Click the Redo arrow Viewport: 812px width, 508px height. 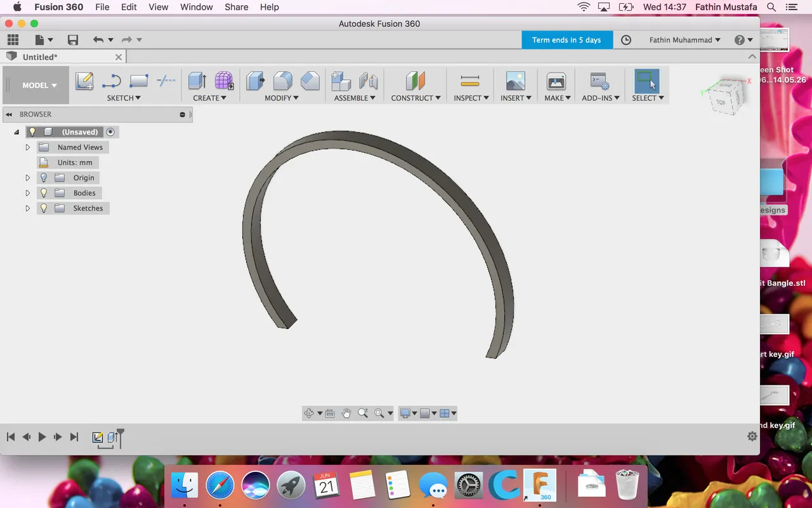(x=127, y=40)
